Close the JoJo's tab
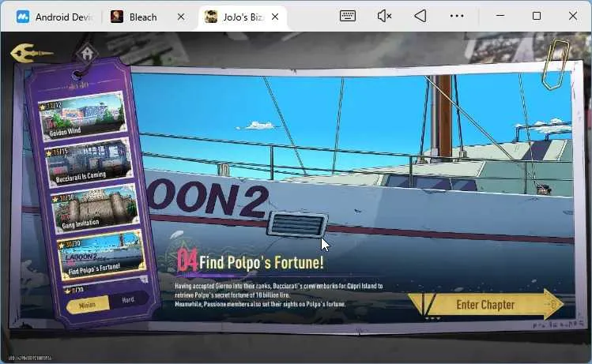Image resolution: width=592 pixels, height=364 pixels. tap(275, 17)
